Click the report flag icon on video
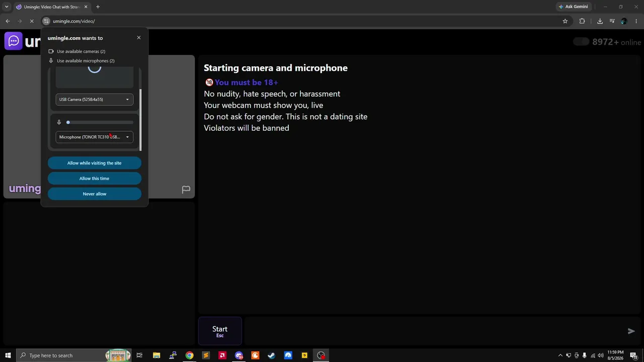The height and width of the screenshot is (362, 644). click(186, 190)
